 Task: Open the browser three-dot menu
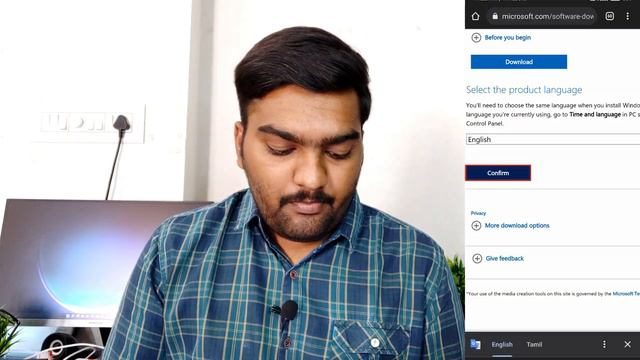coord(627,16)
